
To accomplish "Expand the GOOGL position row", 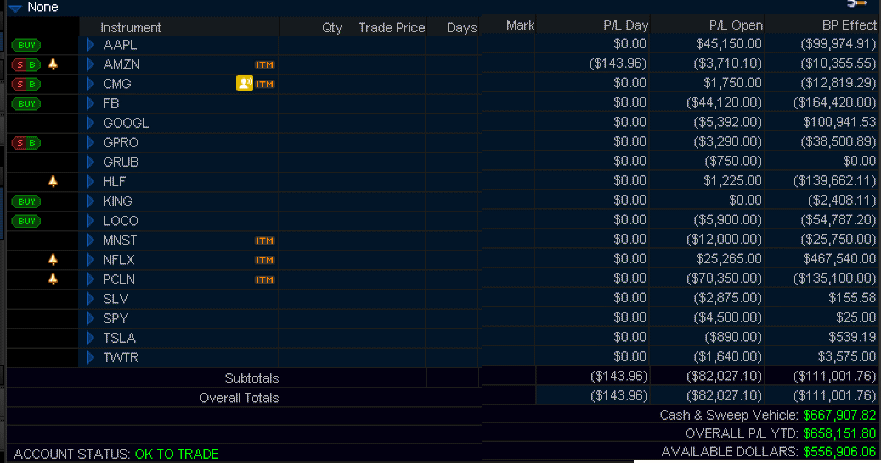I will click(90, 123).
